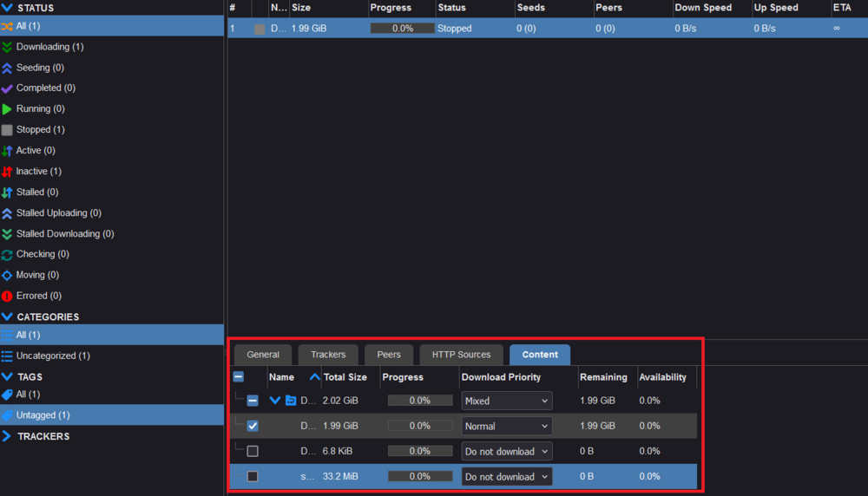Image resolution: width=868 pixels, height=496 pixels.
Task: Click the infinity ETA value in torrent row
Action: pos(837,29)
